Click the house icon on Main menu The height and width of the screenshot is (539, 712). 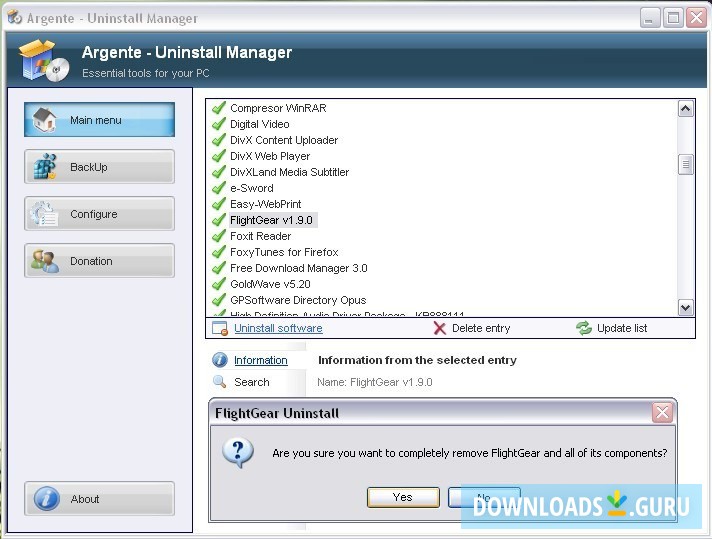pyautogui.click(x=44, y=119)
